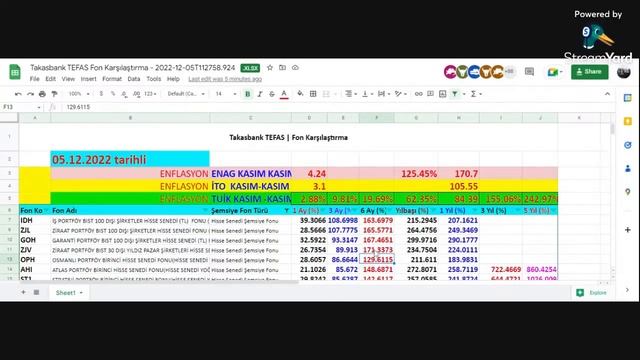The height and width of the screenshot is (360, 640).
Task: Click the Move to folder icon
Action: click(282, 68)
